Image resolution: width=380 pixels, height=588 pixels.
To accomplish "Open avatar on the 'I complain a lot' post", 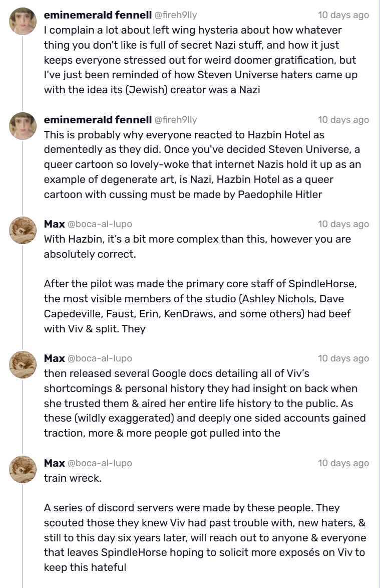I will pos(23,22).
